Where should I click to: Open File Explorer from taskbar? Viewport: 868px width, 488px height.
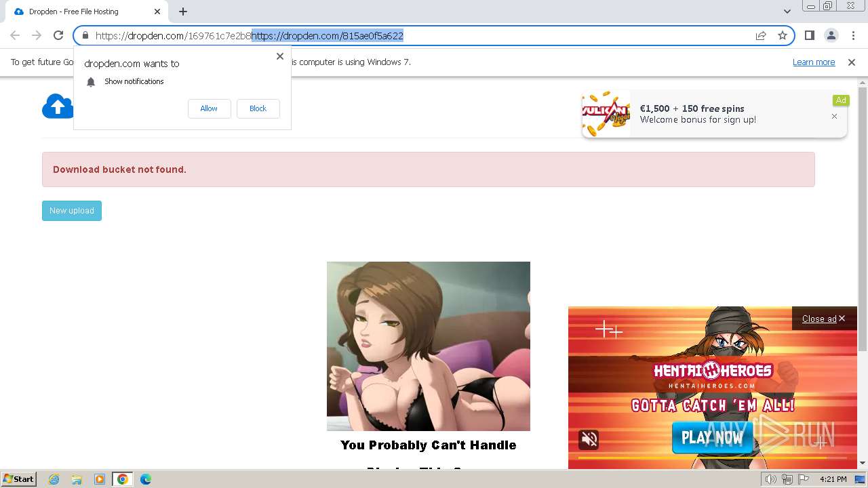pyautogui.click(x=77, y=479)
